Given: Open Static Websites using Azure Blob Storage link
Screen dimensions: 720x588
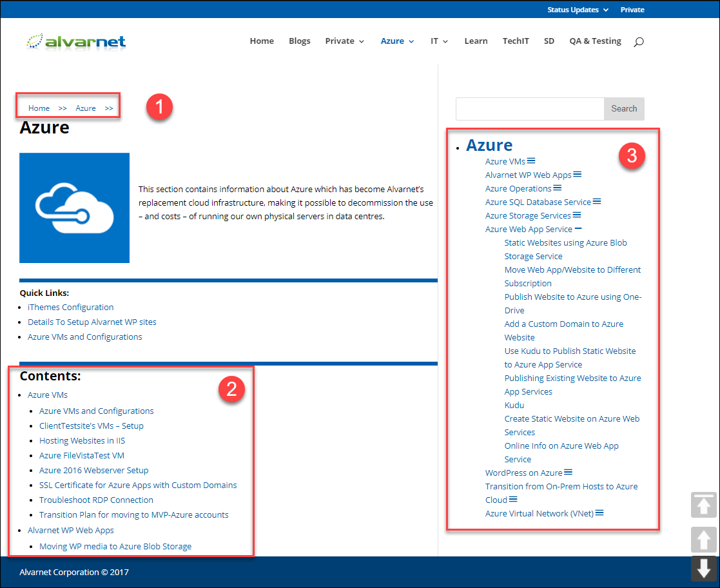Looking at the screenshot, I should (566, 250).
